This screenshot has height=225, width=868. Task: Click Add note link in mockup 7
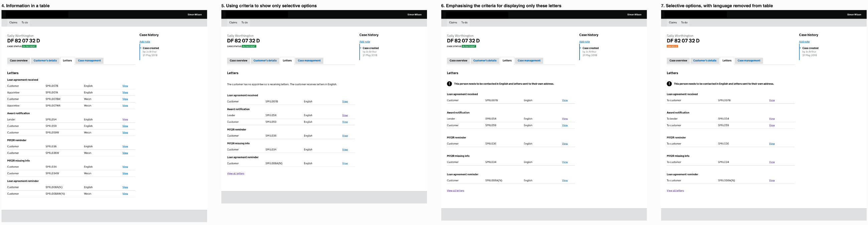[804, 42]
